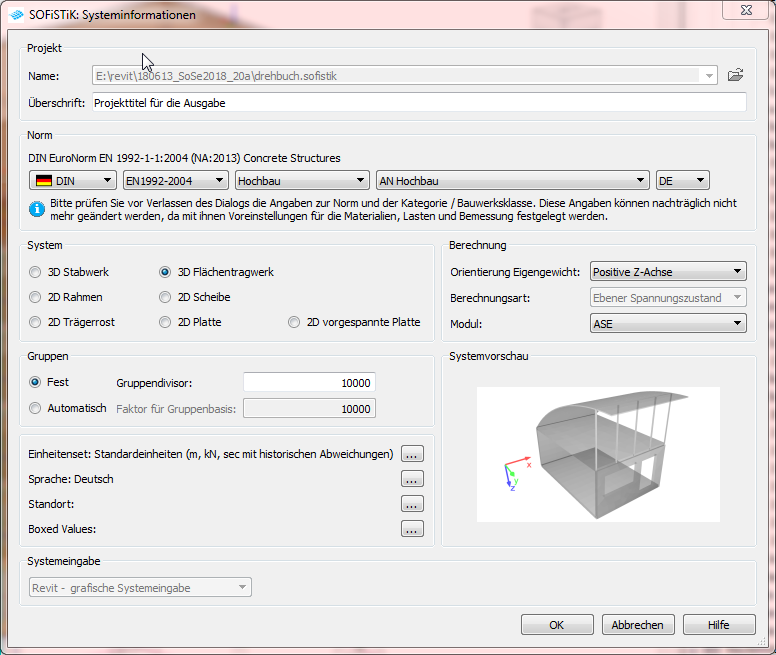Select Automatisch group mode

click(x=37, y=408)
